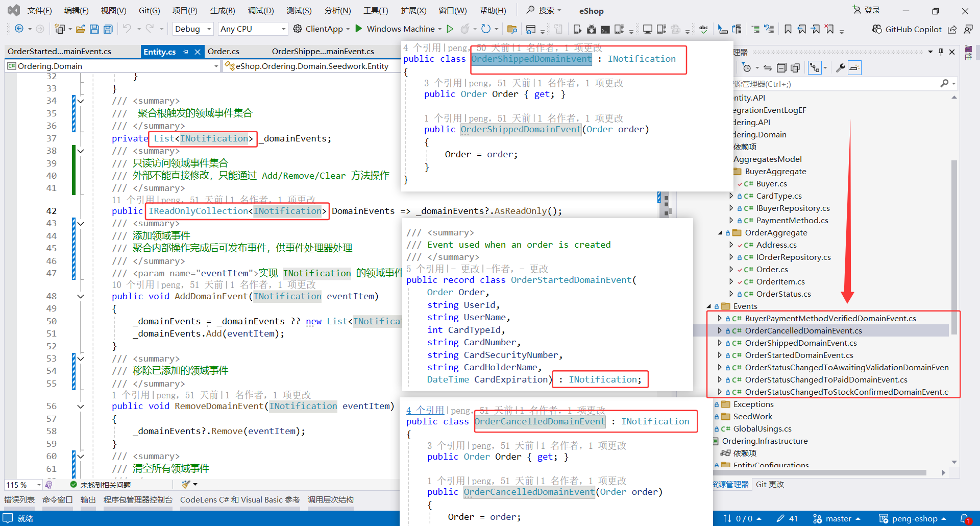
Task: Click the Collapse All icon in Solution Explorer
Action: 781,68
